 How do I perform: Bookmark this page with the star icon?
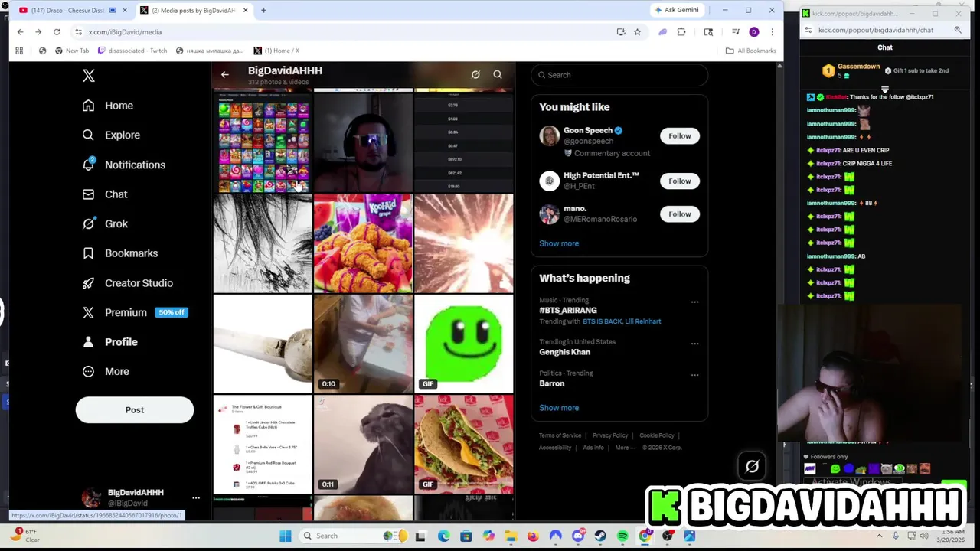[637, 32]
